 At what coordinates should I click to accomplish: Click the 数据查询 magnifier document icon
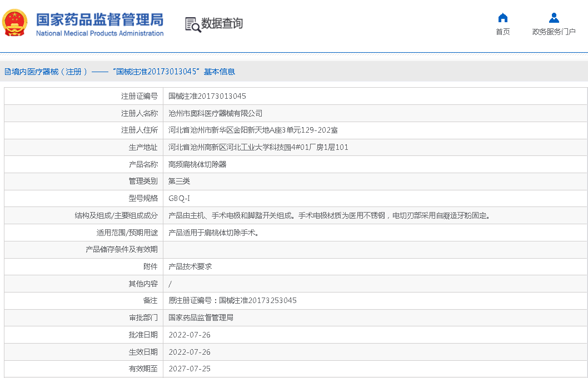[x=192, y=24]
